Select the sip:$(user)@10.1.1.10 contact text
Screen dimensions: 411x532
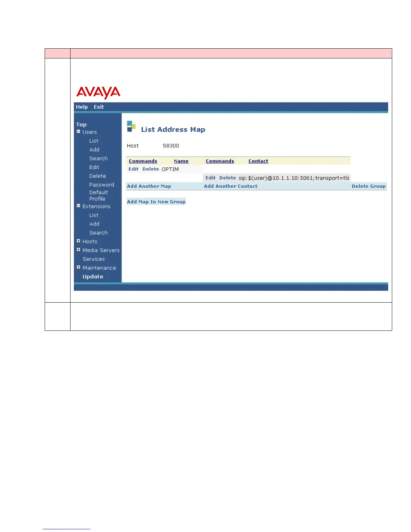[x=294, y=178]
